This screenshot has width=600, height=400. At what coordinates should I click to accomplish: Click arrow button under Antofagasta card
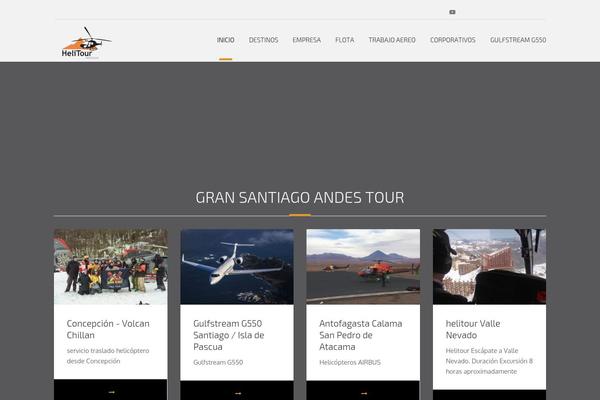coord(363,390)
